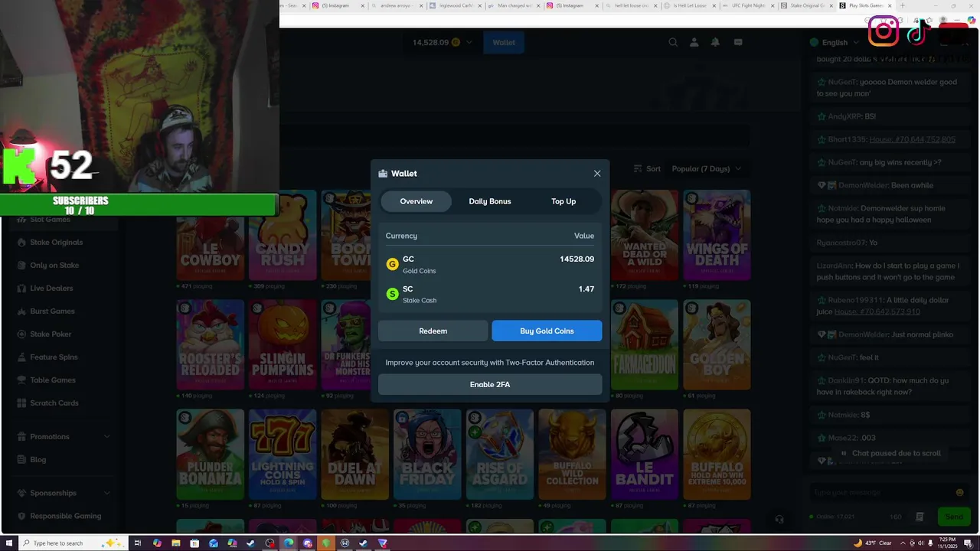The height and width of the screenshot is (551, 980).
Task: Click the Send chat button
Action: [954, 517]
